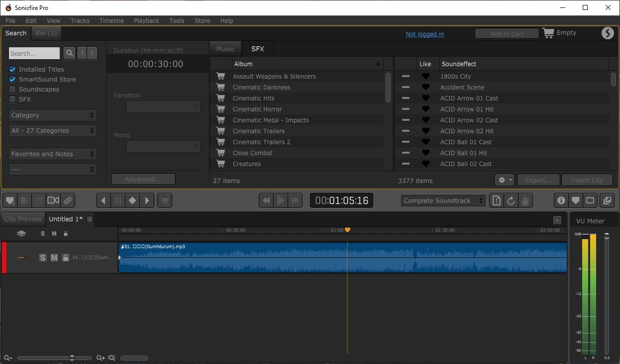Solo the Dumhdurum track
620x364 pixels.
pyautogui.click(x=43, y=258)
